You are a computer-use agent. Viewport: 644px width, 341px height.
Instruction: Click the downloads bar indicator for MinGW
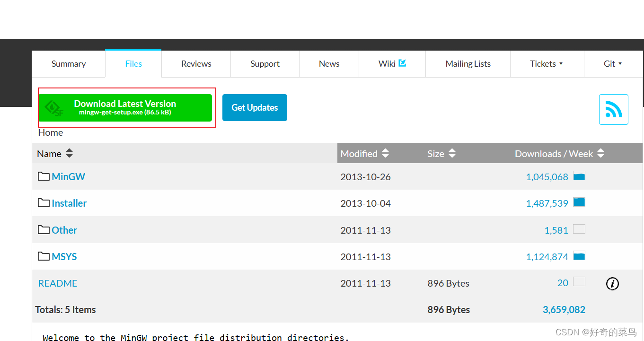(579, 175)
